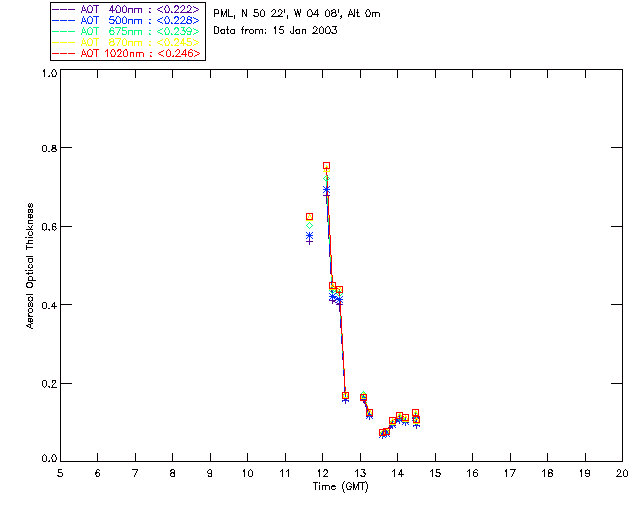
Task: Click the green dashed legend line for 675nm
Action: [64, 31]
